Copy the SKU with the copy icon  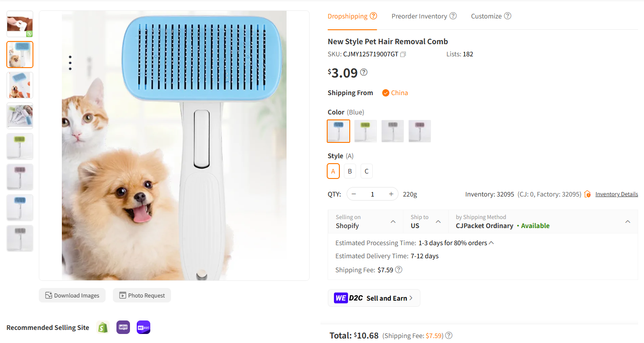click(x=403, y=54)
